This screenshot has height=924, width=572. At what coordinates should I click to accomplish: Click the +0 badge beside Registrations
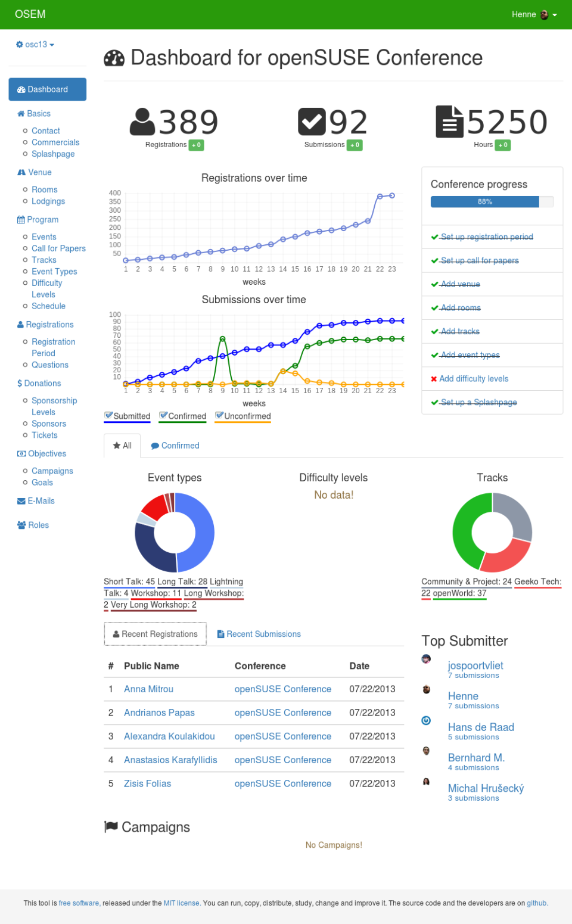point(196,145)
